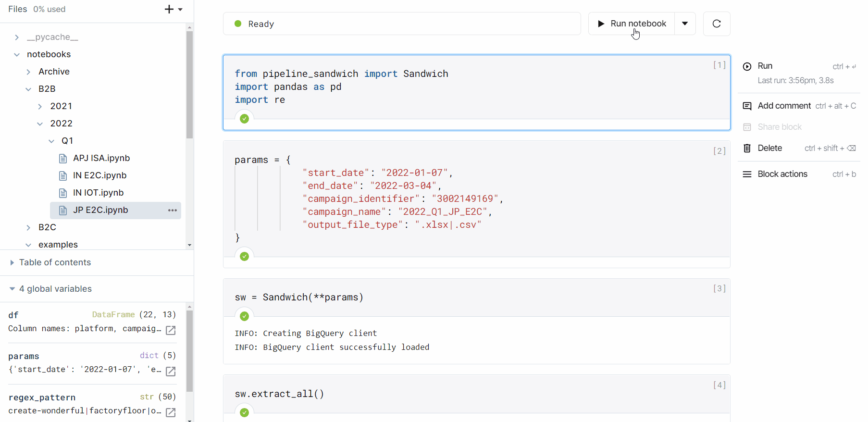Choose Block actions in side menu
Image resolution: width=868 pixels, height=422 pixels.
782,174
